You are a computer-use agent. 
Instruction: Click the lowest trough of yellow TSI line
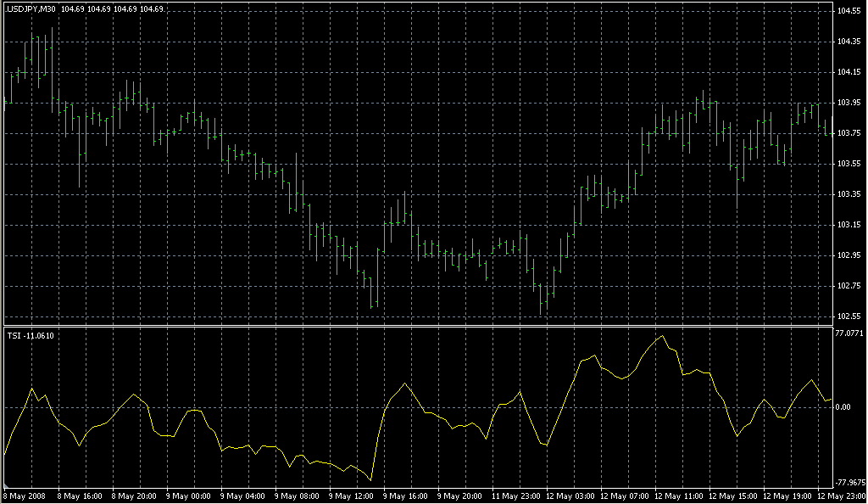click(x=371, y=479)
